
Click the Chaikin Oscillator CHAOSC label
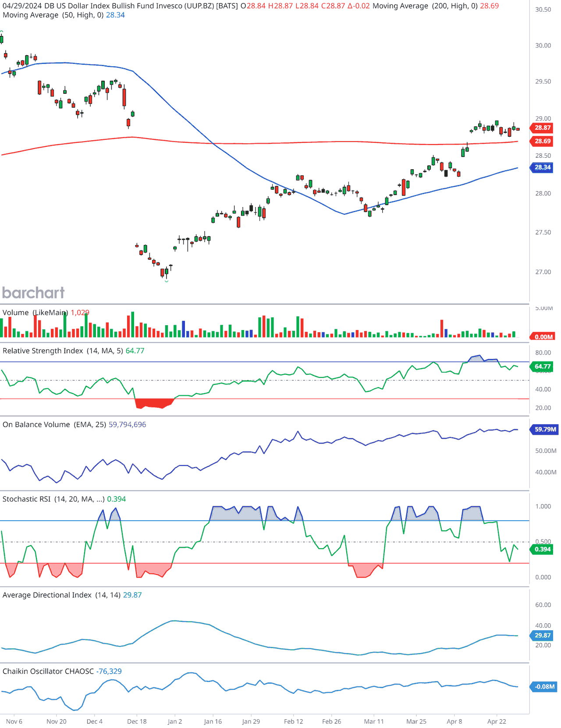[48, 671]
